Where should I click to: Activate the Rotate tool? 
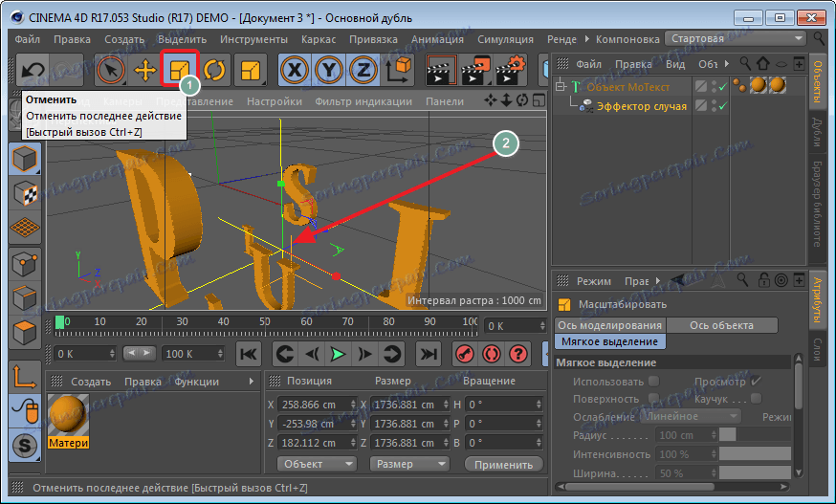pos(213,70)
